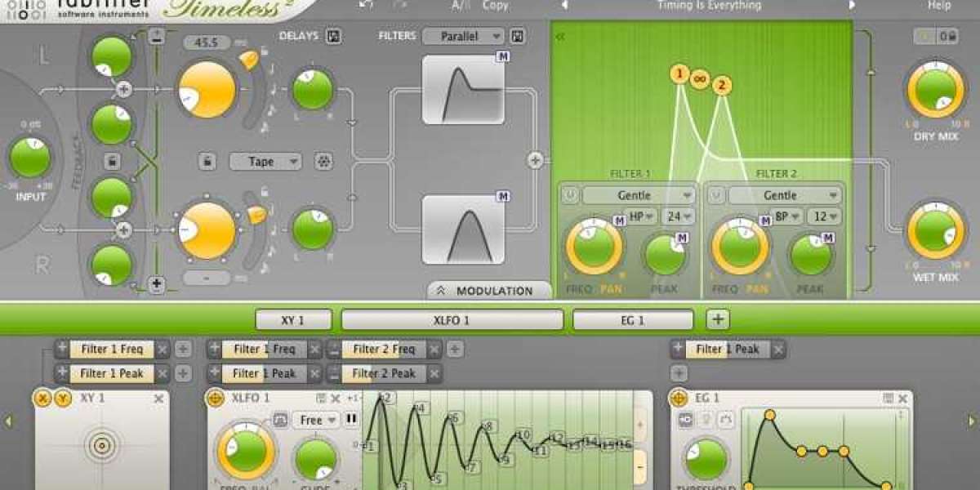Open the BP filter type dropdown
The height and width of the screenshot is (490, 980).
coord(789,216)
